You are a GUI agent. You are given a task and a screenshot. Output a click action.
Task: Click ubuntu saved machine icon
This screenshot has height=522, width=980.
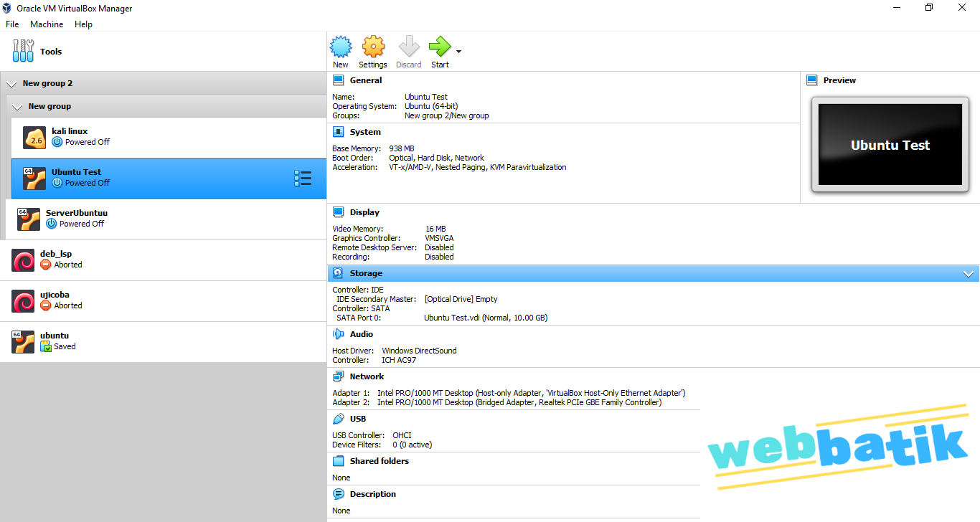pos(23,342)
